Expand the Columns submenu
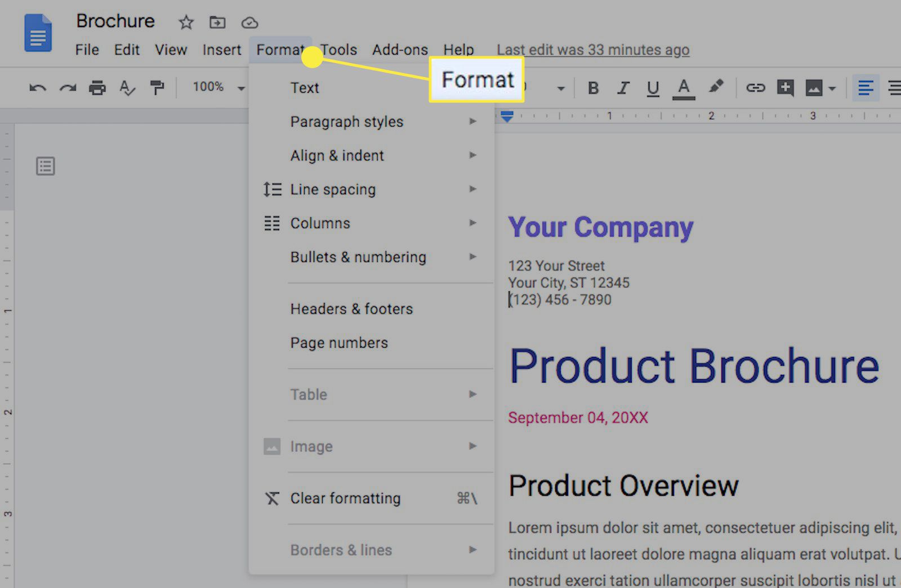The image size is (901, 588). 372,223
